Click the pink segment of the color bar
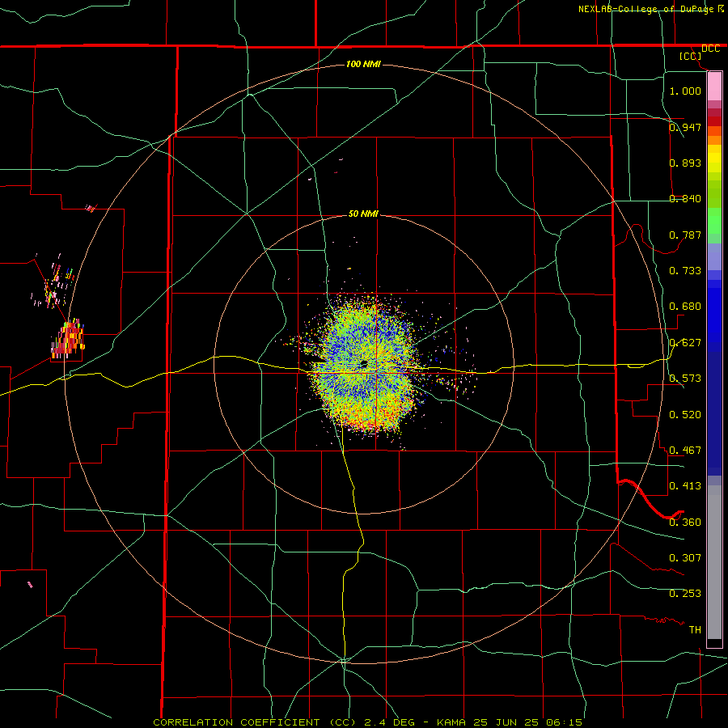This screenshot has height=728, width=728. (x=714, y=87)
